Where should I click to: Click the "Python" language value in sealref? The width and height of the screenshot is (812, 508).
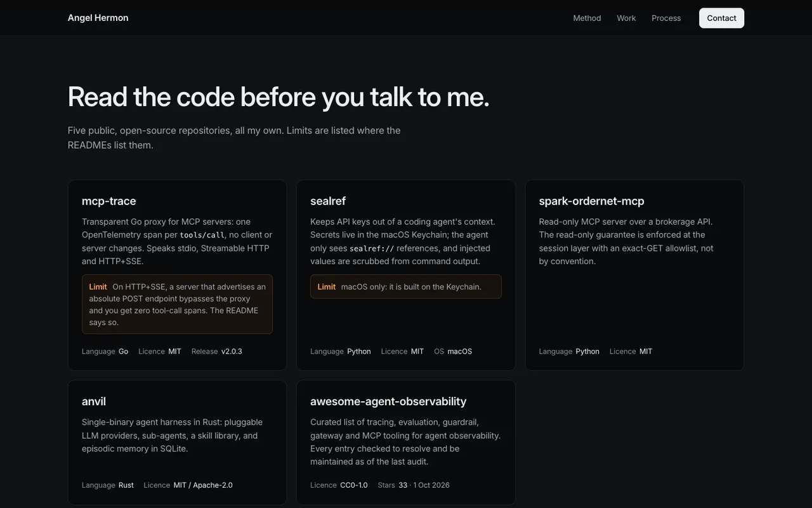point(359,351)
